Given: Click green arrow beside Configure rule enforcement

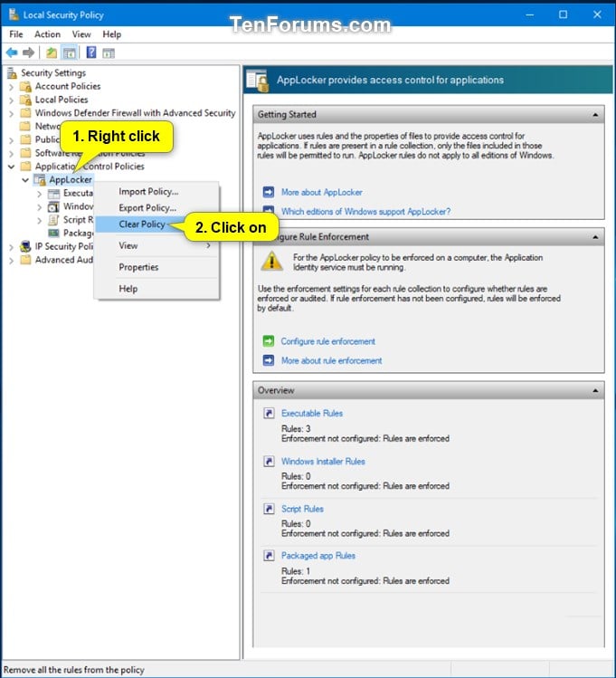Looking at the screenshot, I should point(269,341).
